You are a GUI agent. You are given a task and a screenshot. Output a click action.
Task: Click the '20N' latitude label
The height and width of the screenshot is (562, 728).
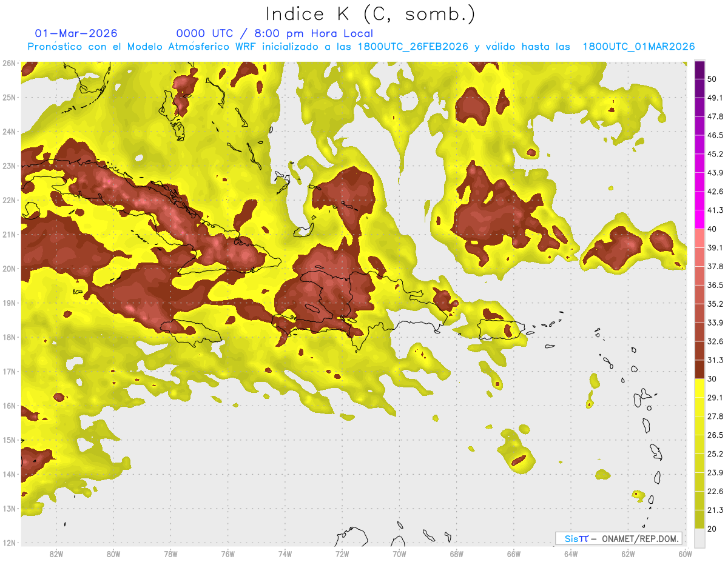[9, 269]
